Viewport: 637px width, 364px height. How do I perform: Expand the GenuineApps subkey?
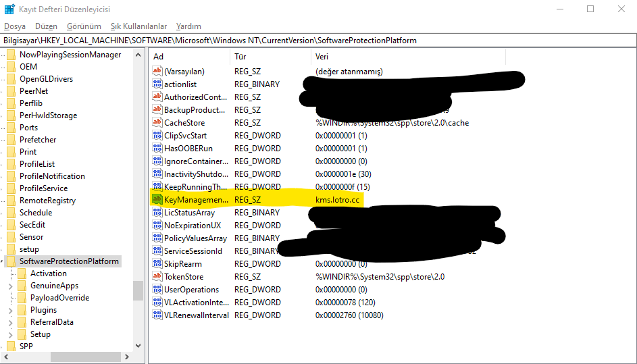coord(11,286)
